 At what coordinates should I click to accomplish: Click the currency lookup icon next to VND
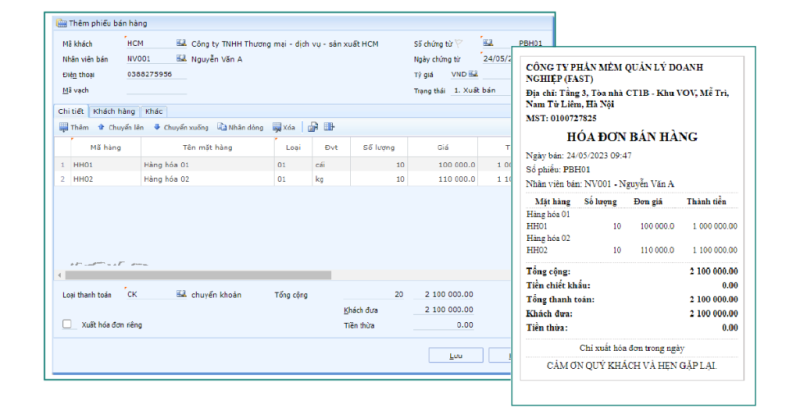pos(473,74)
